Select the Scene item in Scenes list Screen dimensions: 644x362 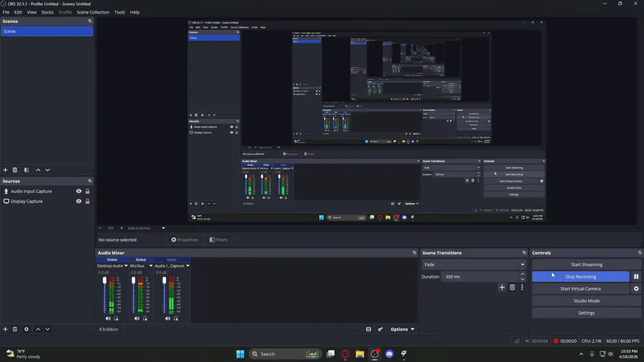pos(47,31)
